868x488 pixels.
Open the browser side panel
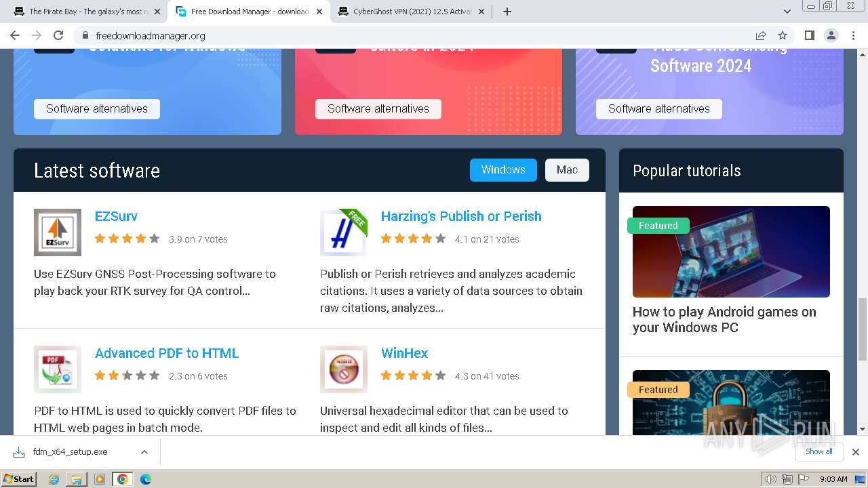809,35
